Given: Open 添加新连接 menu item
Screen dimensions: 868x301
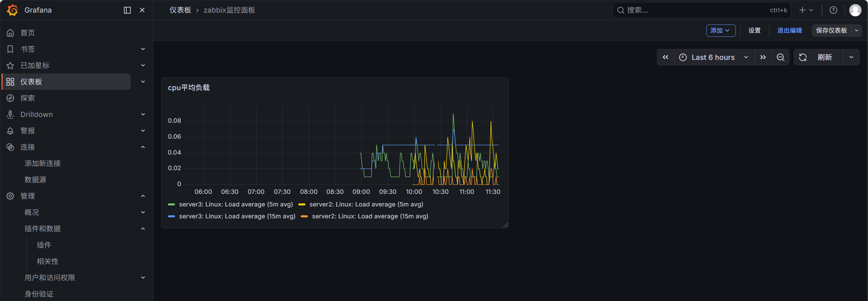Looking at the screenshot, I should click(x=43, y=163).
